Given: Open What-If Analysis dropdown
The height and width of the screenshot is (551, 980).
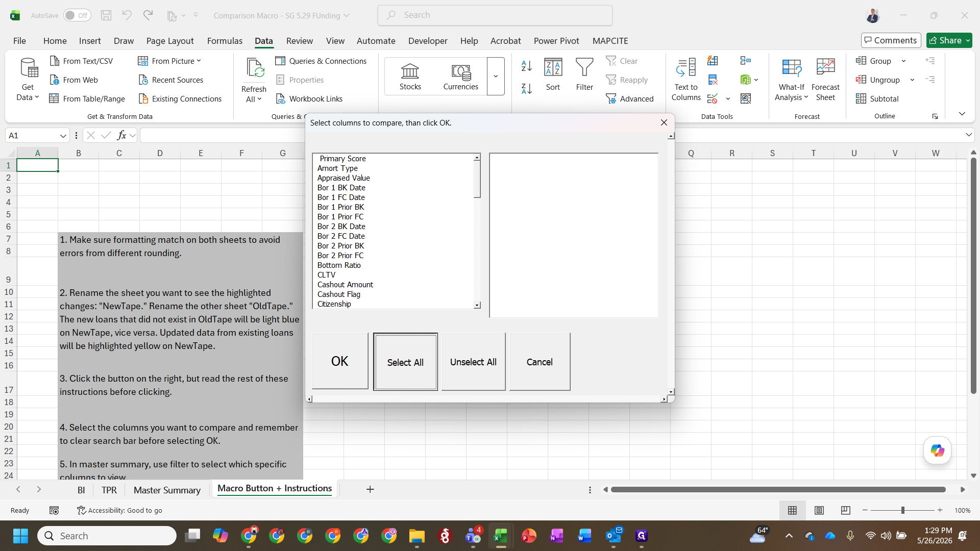Looking at the screenshot, I should pos(791,79).
